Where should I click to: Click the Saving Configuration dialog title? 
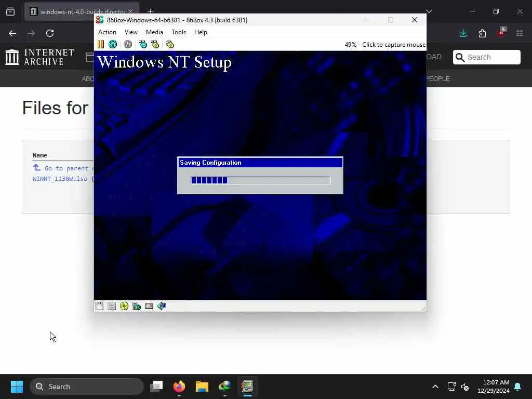[210, 163]
